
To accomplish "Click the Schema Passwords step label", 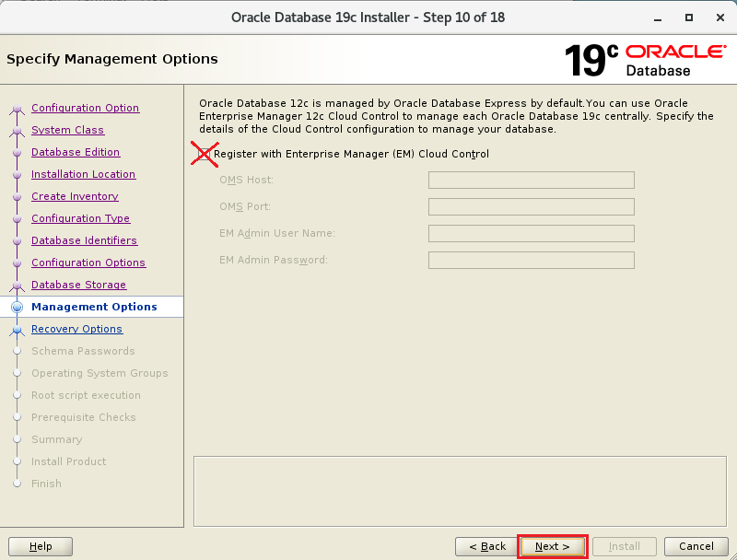I will pos(83,351).
